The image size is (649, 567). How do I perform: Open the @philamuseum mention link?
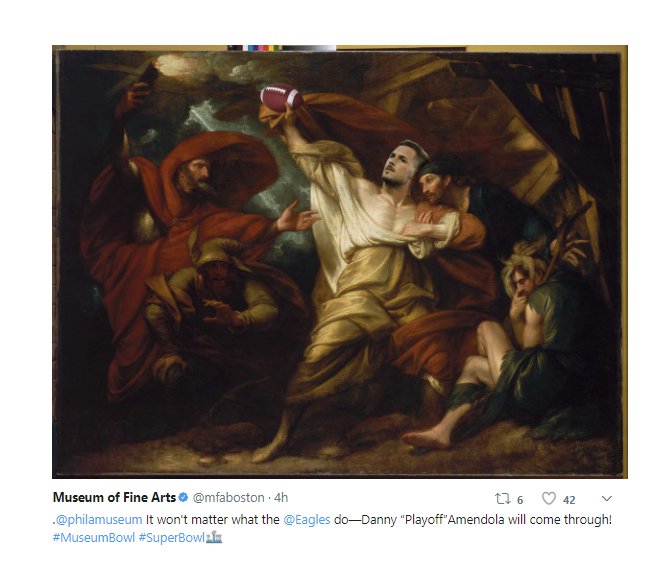(x=99, y=519)
